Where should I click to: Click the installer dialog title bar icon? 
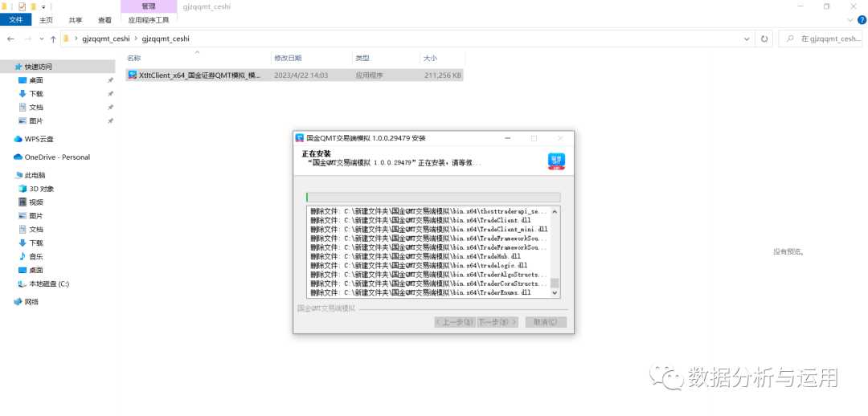coord(300,138)
